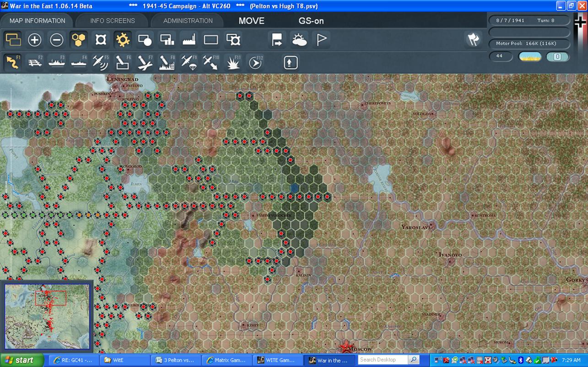Select the F6 bomb over box icon
Image resolution: width=588 pixels, height=367 pixels.
[123, 62]
